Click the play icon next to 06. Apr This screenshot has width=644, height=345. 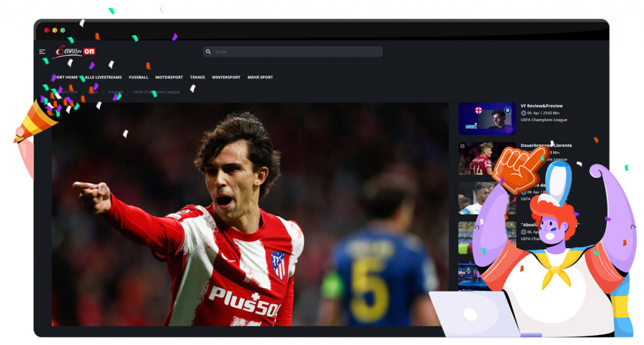click(x=523, y=232)
